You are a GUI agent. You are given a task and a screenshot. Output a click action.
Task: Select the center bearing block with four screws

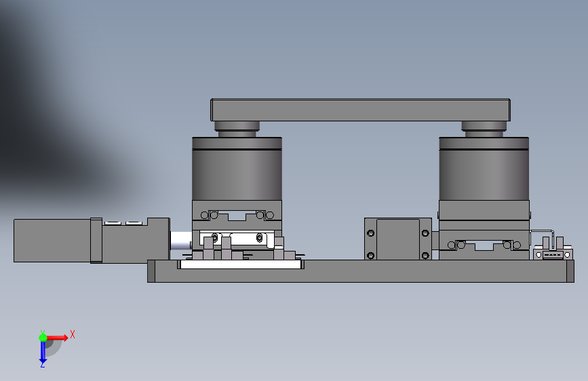click(x=398, y=239)
